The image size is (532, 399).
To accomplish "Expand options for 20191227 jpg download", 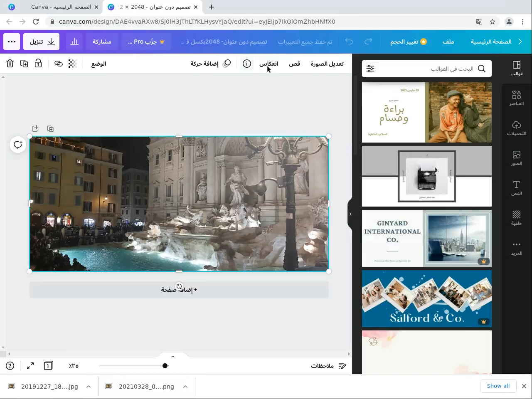I will (x=89, y=387).
